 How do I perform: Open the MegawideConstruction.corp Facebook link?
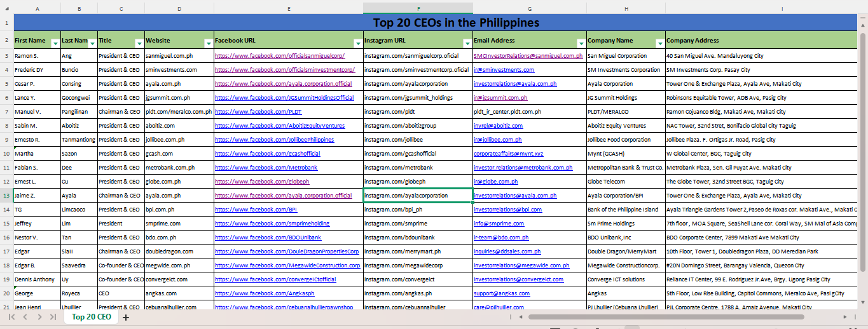pyautogui.click(x=286, y=265)
